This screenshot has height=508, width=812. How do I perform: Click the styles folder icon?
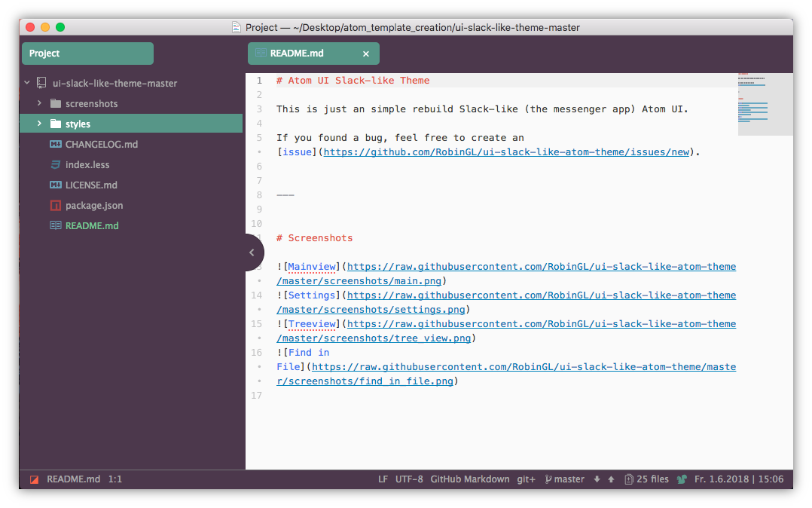coord(56,124)
